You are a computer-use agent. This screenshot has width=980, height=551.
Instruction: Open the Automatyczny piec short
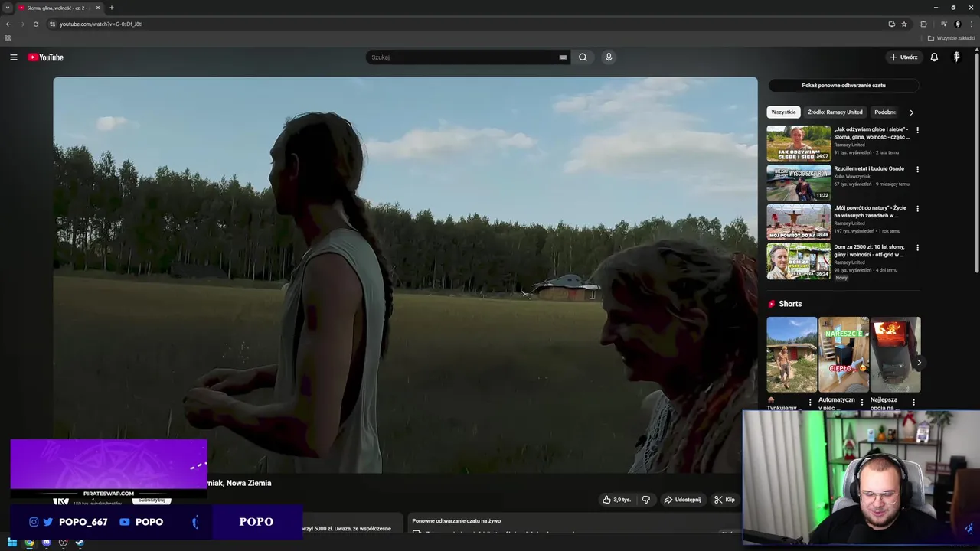click(843, 354)
